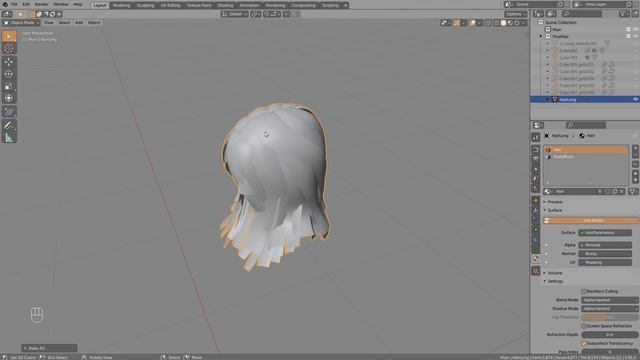The image size is (640, 360).
Task: Toggle the Use Nodes button
Action: point(591,220)
